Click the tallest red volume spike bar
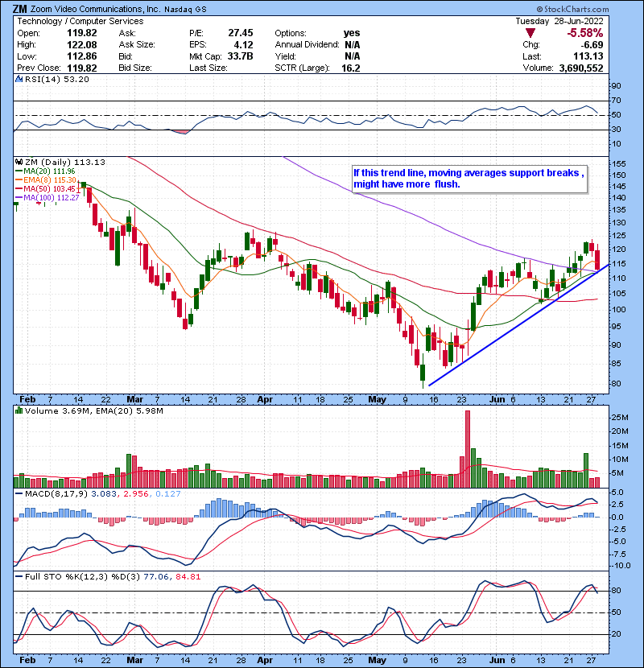The height and width of the screenshot is (668, 644). tap(468, 449)
